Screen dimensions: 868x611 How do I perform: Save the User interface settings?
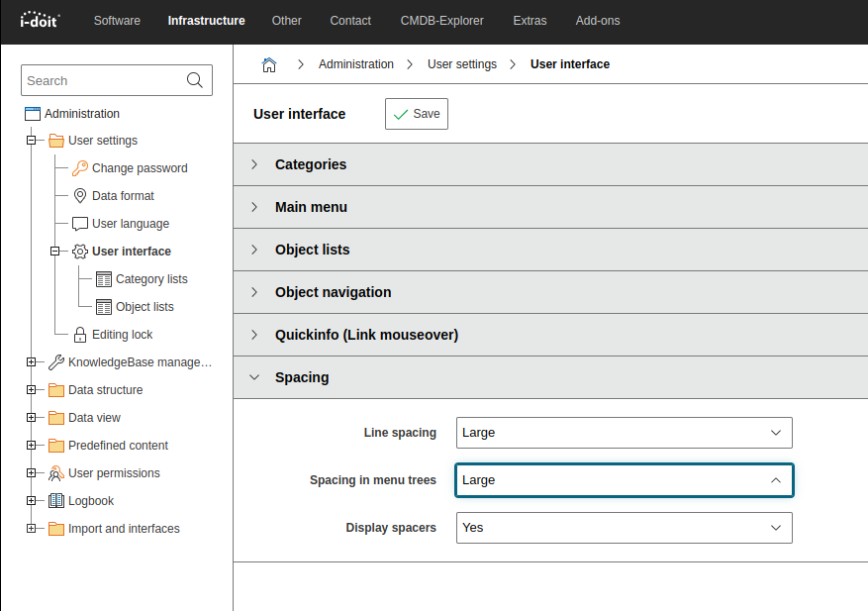(417, 114)
